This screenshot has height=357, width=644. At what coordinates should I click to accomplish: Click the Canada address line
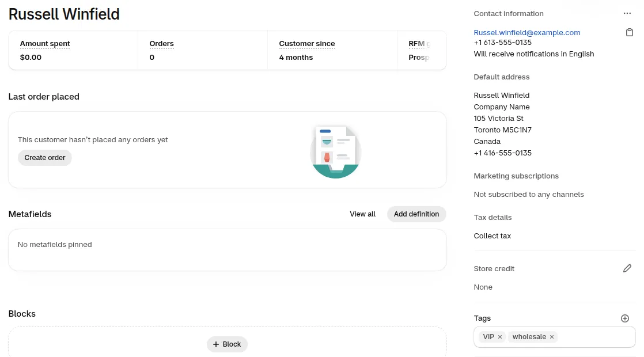click(487, 141)
